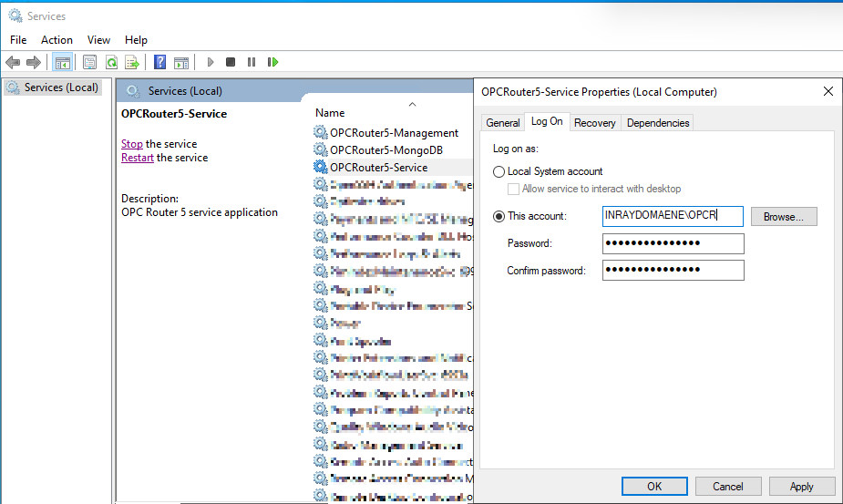
Task: Open the Action menu
Action: [x=57, y=40]
